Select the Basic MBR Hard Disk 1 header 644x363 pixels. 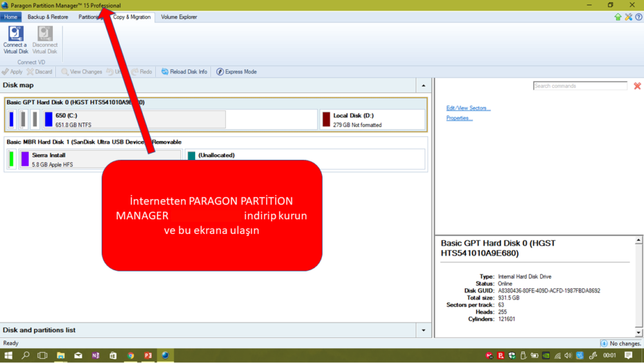pyautogui.click(x=94, y=142)
